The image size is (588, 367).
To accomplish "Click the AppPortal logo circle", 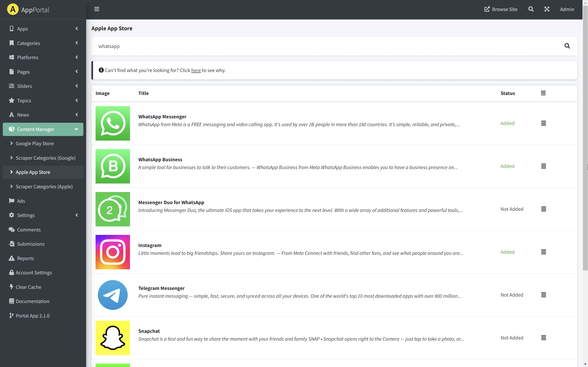I will coord(13,9).
